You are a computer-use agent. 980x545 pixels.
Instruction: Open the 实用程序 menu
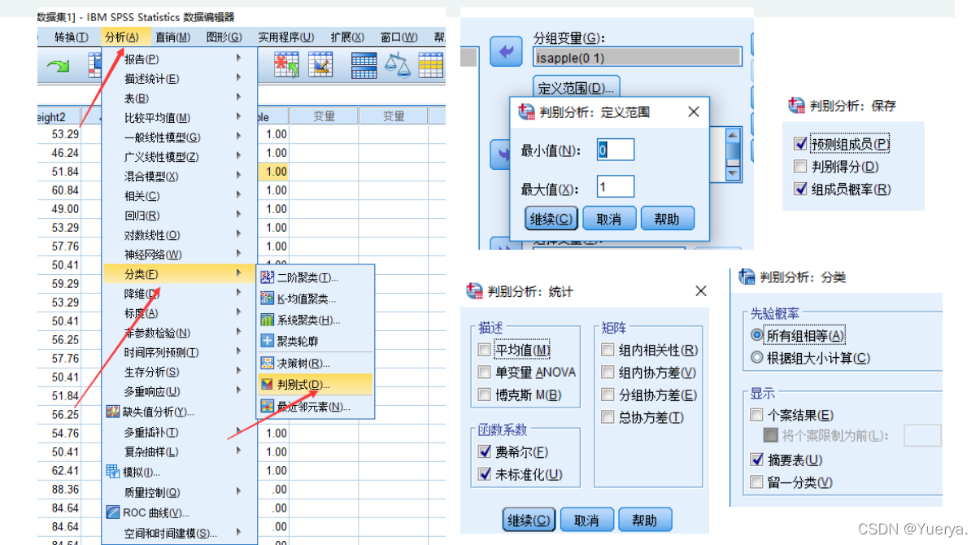tap(285, 37)
